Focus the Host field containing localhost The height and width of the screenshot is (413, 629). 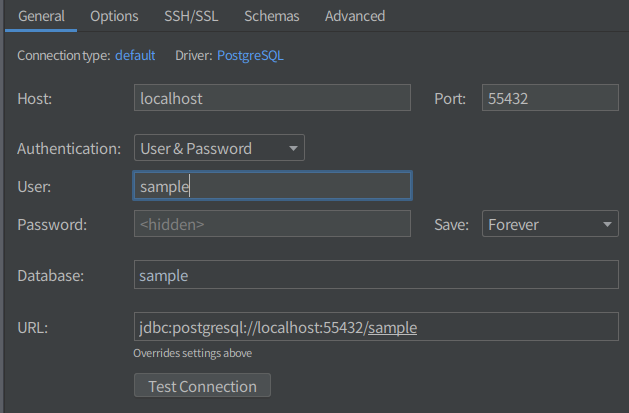(x=272, y=98)
